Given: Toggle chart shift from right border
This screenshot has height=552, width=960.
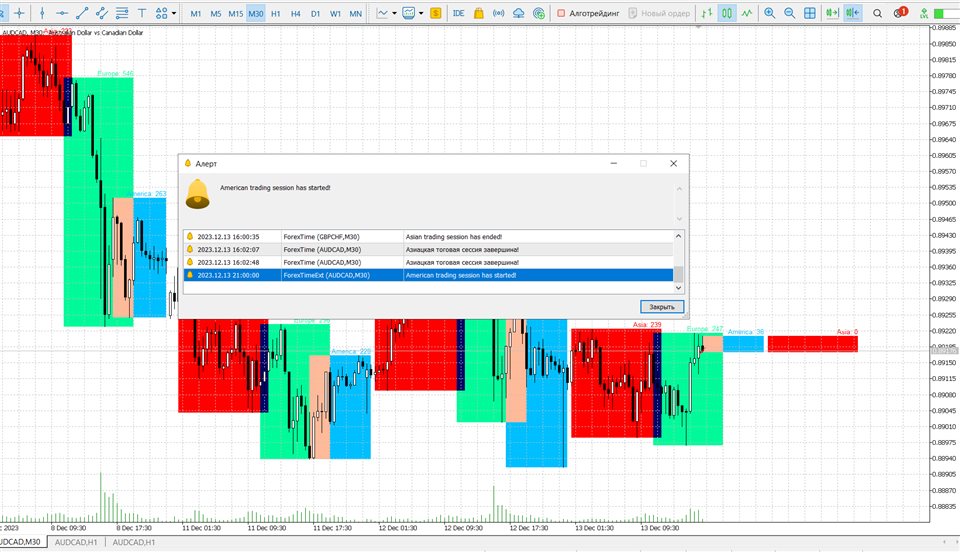Looking at the screenshot, I should click(852, 13).
